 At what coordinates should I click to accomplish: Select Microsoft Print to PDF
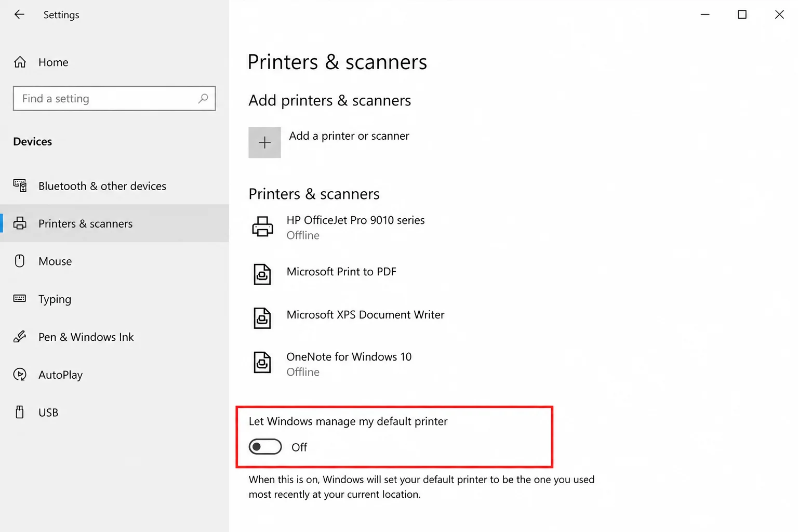coord(341,272)
